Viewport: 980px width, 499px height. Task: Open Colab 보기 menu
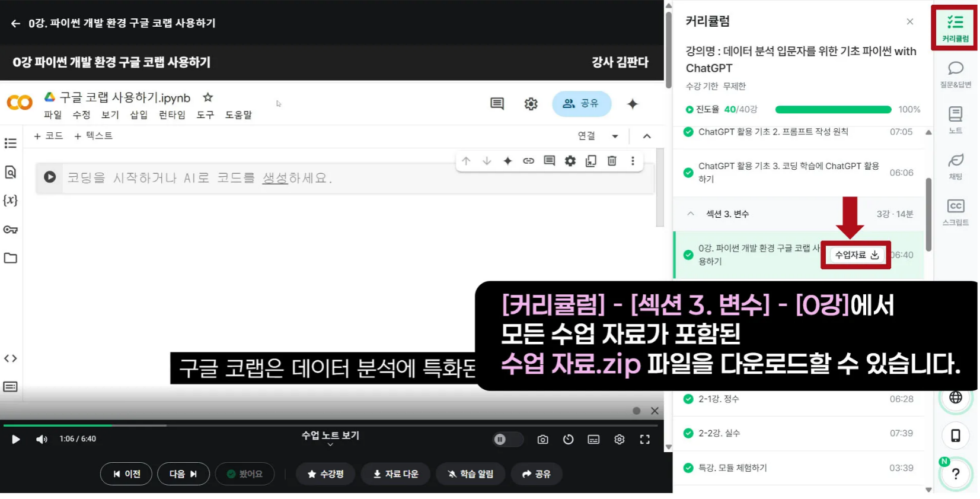[110, 115]
